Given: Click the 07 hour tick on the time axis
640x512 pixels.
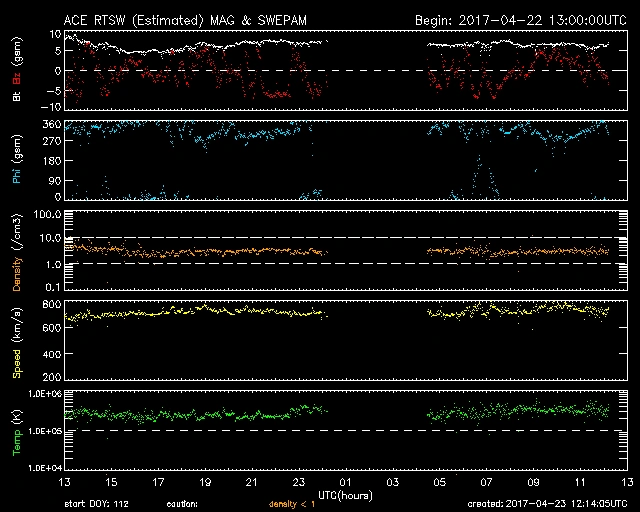Looking at the screenshot, I should [486, 482].
